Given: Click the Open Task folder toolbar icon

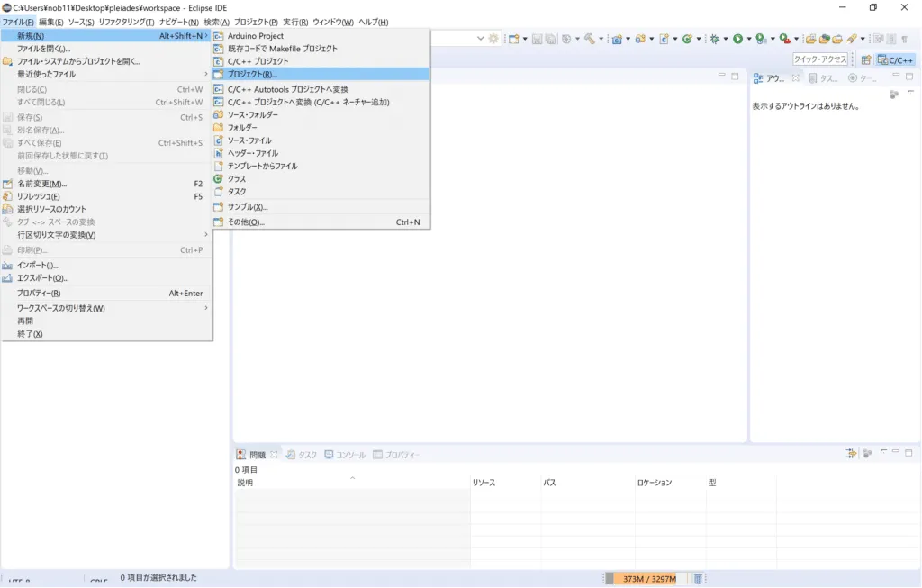Looking at the screenshot, I should tap(825, 39).
